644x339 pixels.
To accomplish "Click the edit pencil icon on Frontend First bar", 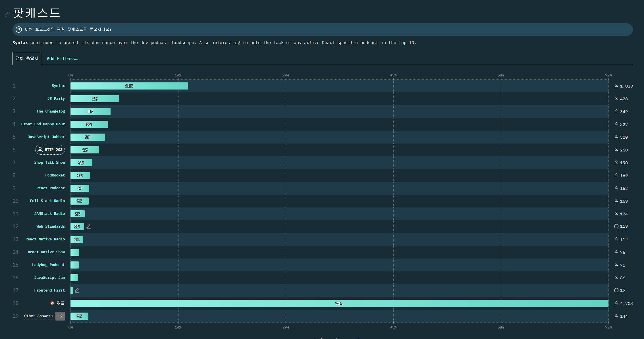I will tap(77, 290).
